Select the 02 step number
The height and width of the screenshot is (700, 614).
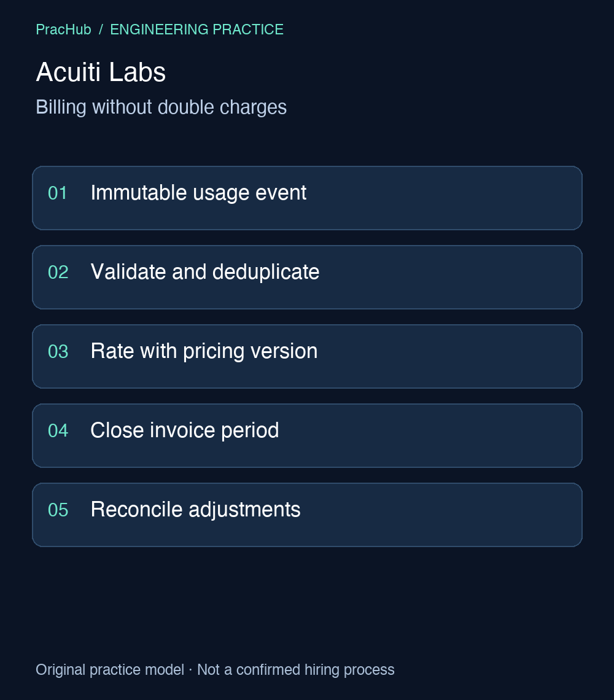click(x=58, y=272)
